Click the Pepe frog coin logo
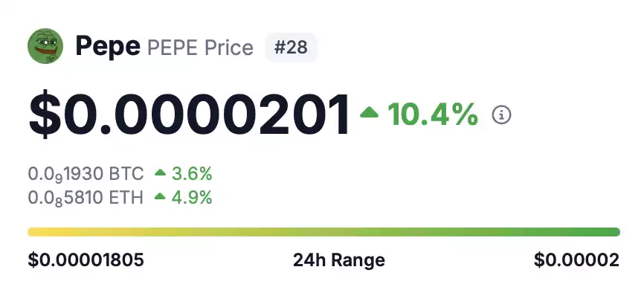This screenshot has height=290, width=644. (x=45, y=46)
